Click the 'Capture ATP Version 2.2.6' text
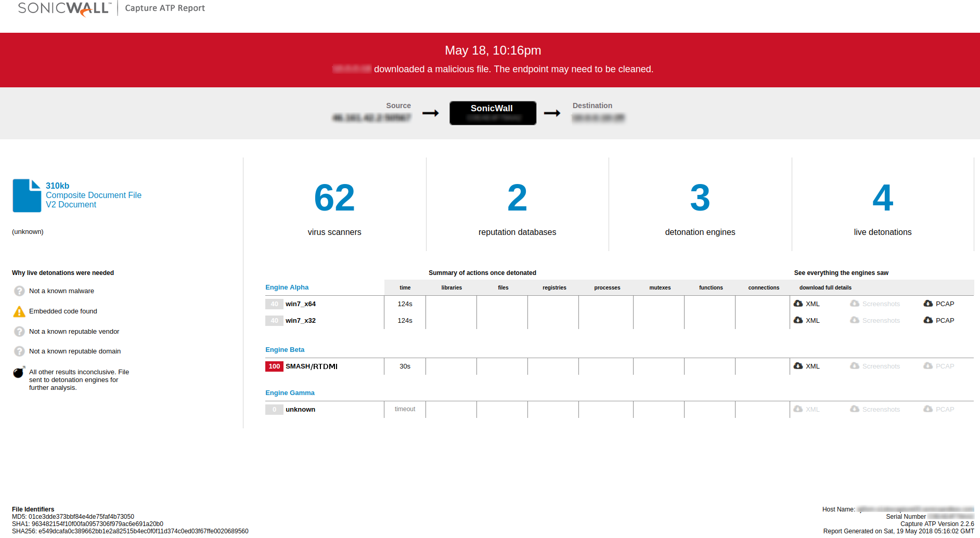 937,524
